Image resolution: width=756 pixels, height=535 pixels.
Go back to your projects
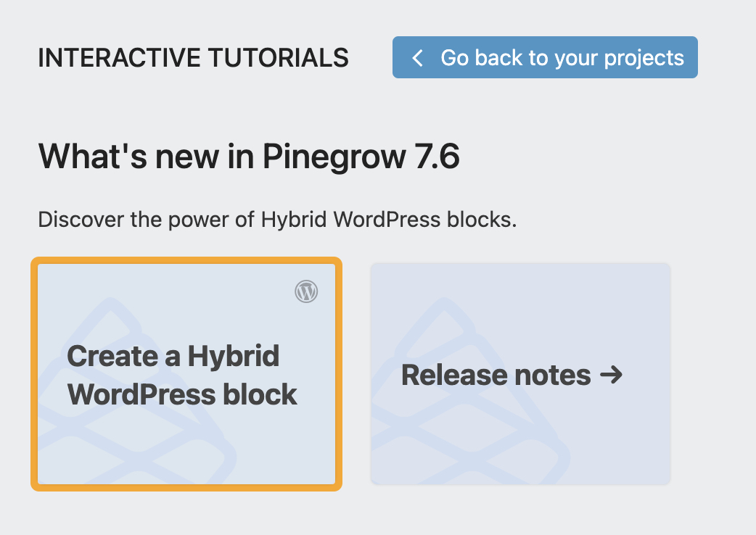coord(545,57)
